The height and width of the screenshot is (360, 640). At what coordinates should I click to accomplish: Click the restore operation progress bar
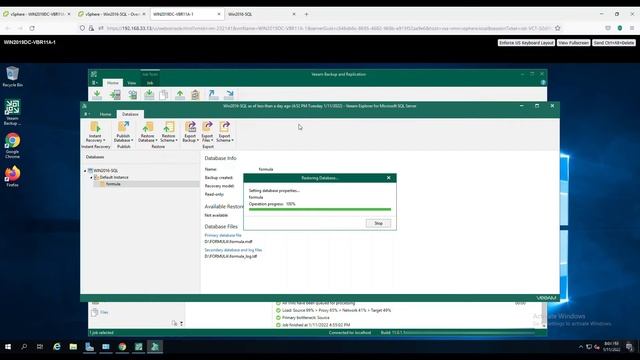click(x=320, y=209)
